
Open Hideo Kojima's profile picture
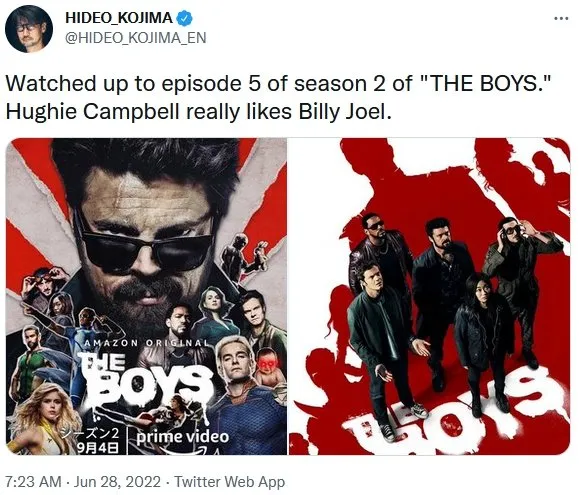click(x=29, y=29)
